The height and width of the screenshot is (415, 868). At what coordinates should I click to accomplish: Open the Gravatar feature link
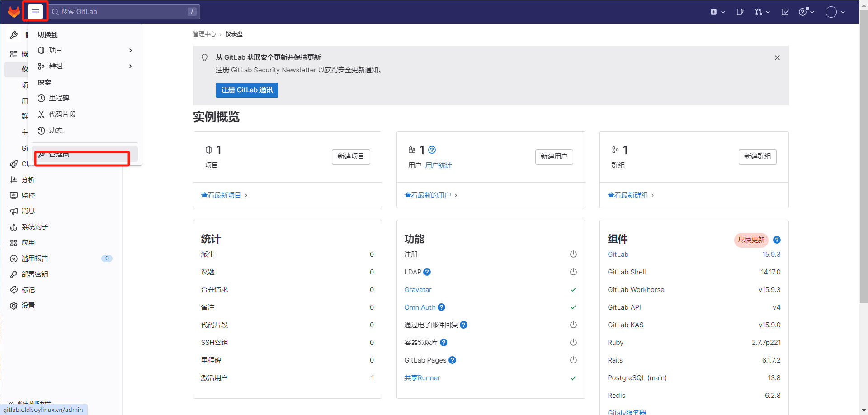tap(418, 290)
